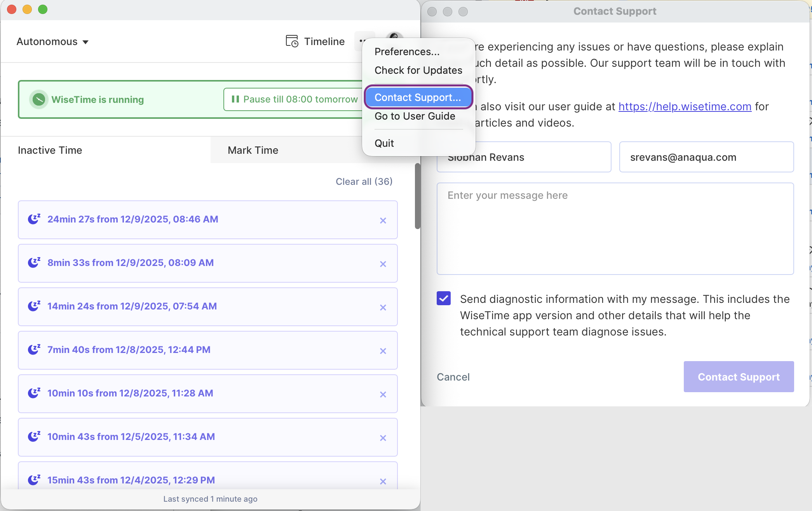Dismiss the 8min 33s inactive time entry
This screenshot has height=511, width=812.
(x=383, y=264)
